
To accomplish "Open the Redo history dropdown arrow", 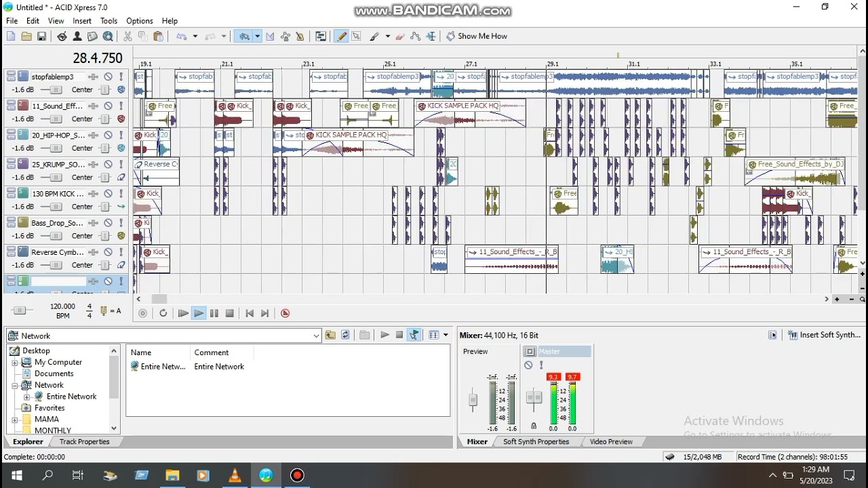I will (223, 37).
